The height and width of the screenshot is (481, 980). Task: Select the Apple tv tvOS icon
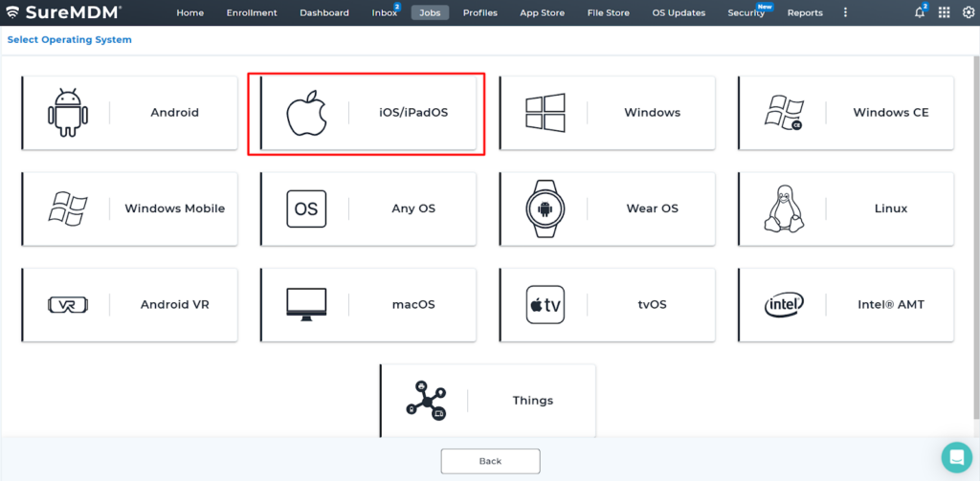pos(545,305)
